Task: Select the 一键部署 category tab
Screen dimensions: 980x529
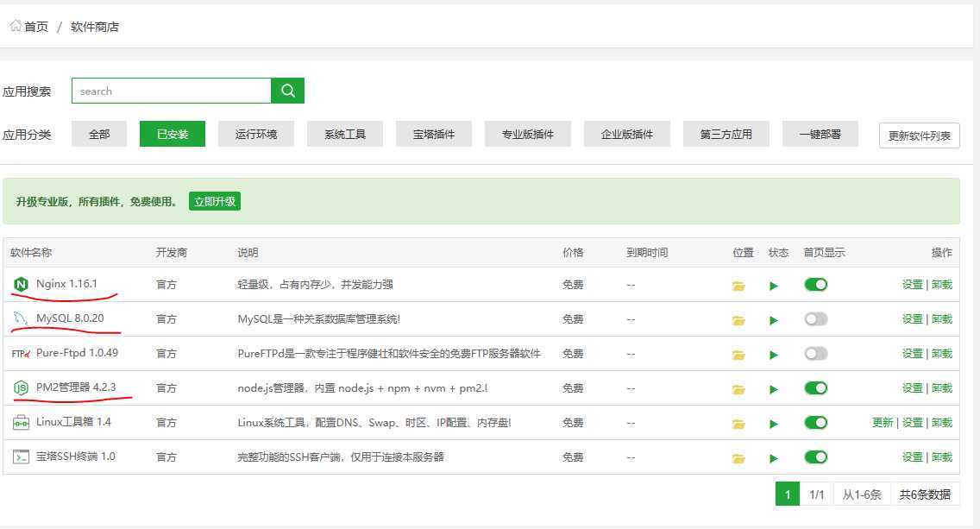Action: tap(820, 134)
